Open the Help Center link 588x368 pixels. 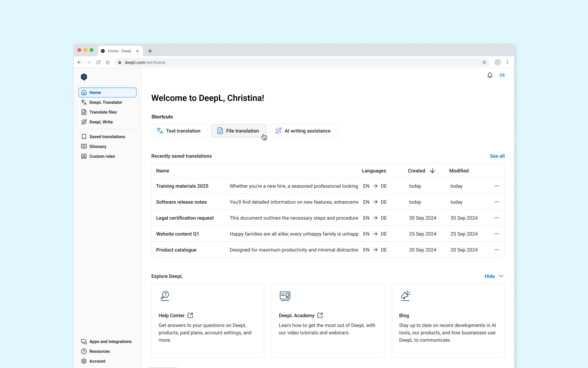[176, 315]
